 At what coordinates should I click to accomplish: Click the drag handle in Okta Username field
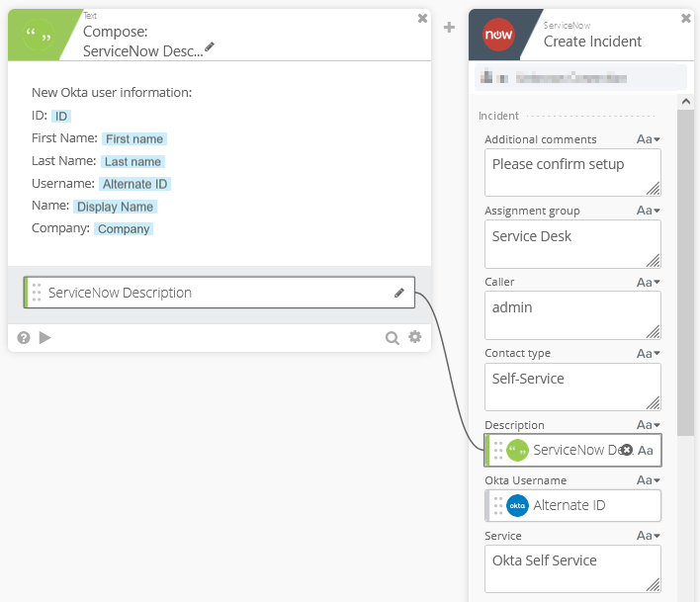[498, 505]
